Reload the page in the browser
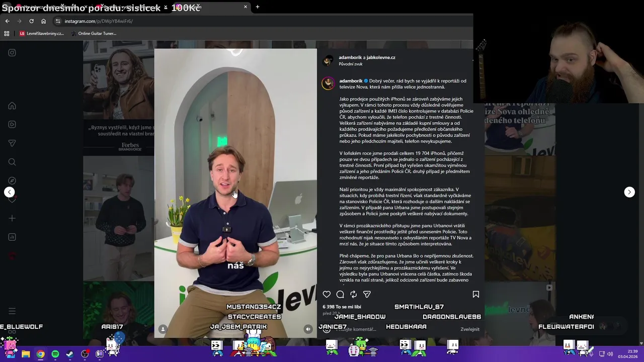The width and height of the screenshot is (644, 362). click(31, 21)
